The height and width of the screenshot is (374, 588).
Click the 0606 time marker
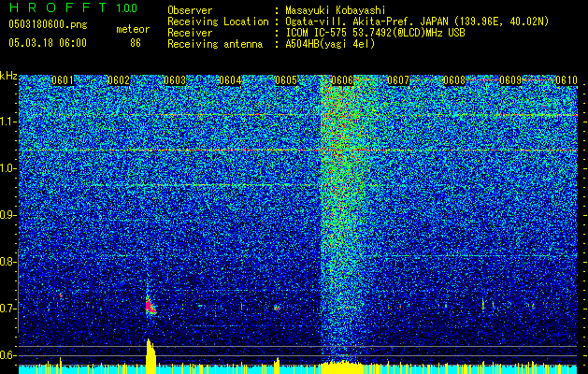point(342,80)
